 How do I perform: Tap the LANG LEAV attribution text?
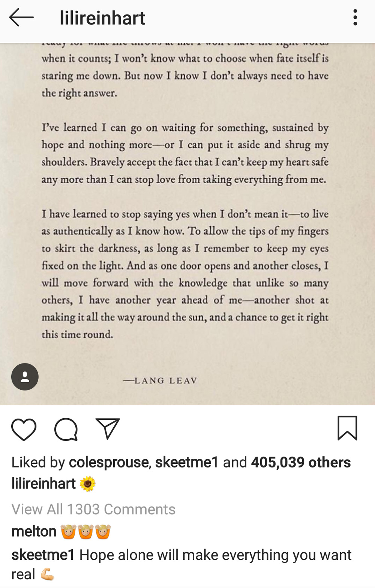coord(160,380)
